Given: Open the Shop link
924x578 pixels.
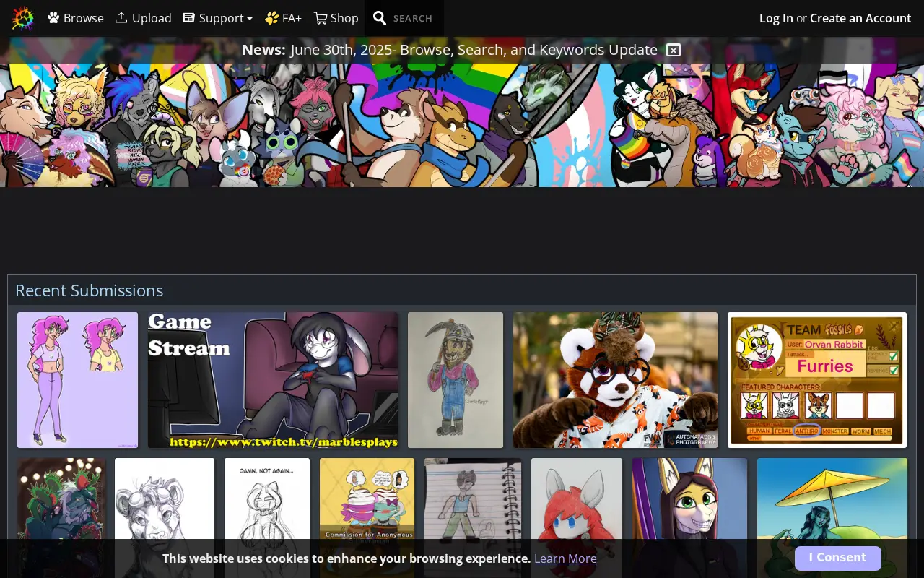Looking at the screenshot, I should 336,18.
